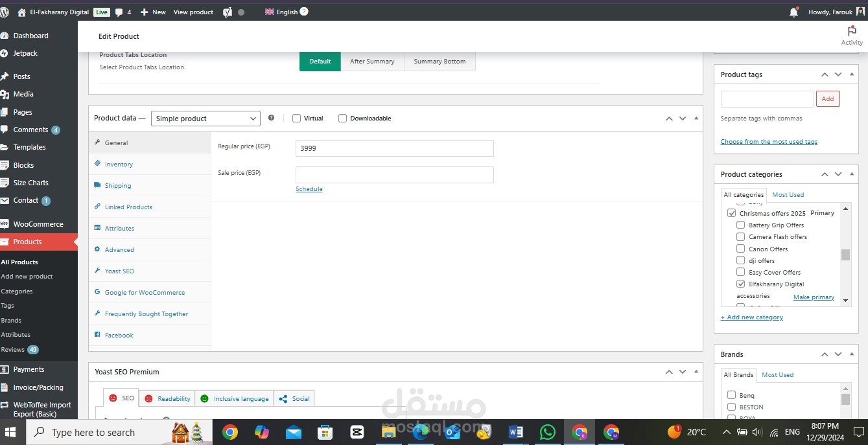This screenshot has width=868, height=445.
Task: Open the Simple product type dropdown
Action: (x=205, y=119)
